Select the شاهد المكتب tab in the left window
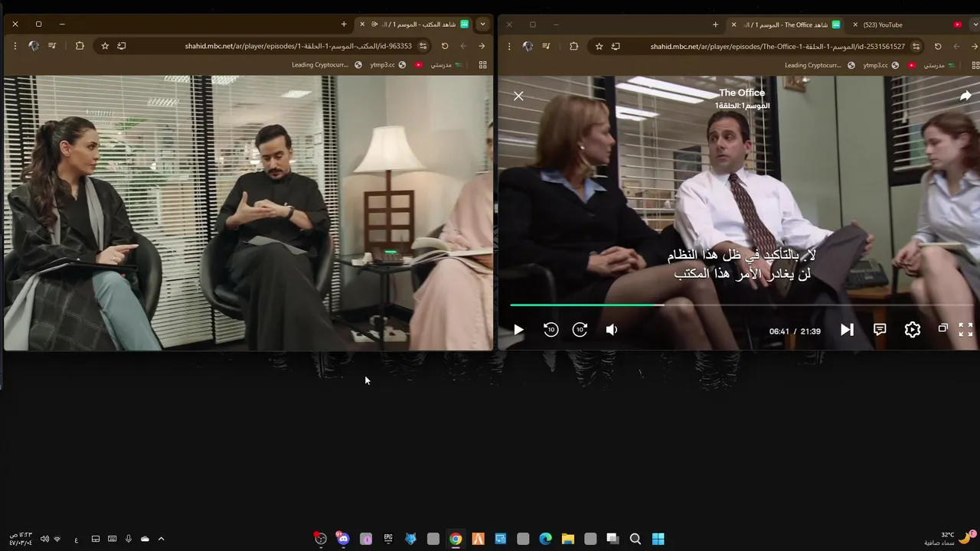This screenshot has width=980, height=551. click(414, 24)
